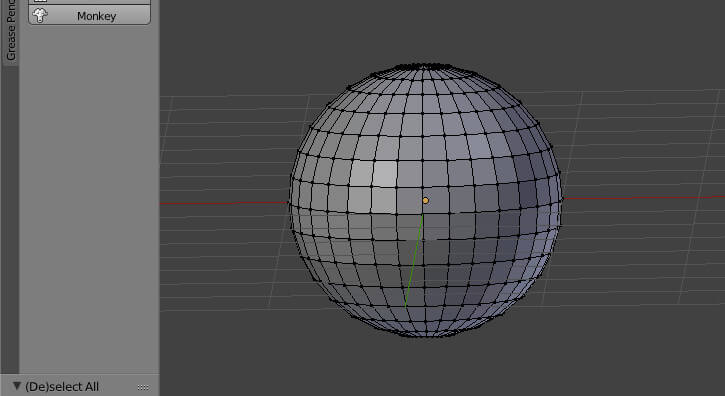Select the orange origin dot on the sphere

425,200
